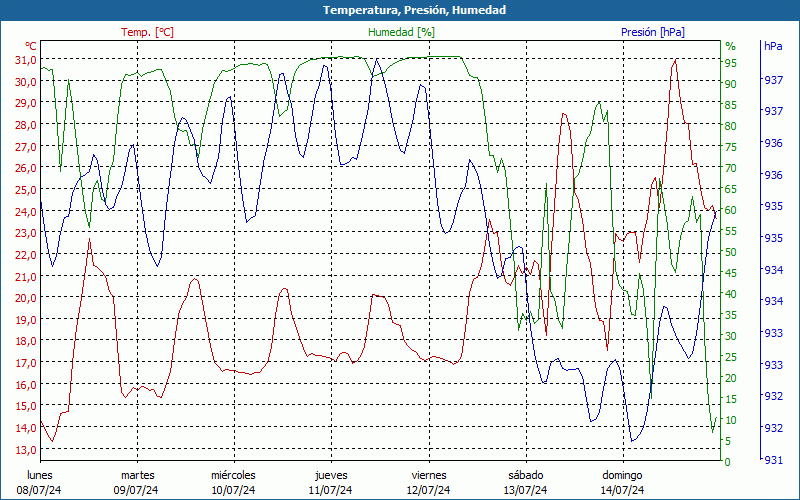Click "28,0" on the temperature axis
The image size is (800, 500).
pos(26,125)
